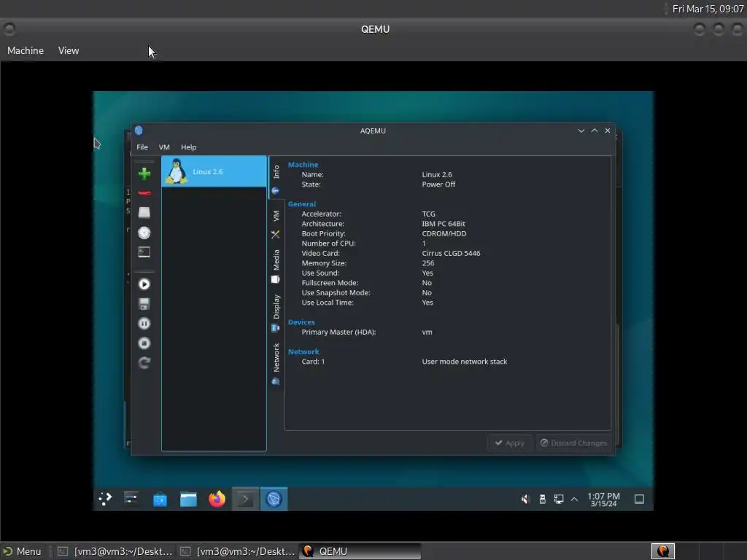747x560 pixels.
Task: Click the AQEMU window title icon
Action: [139, 131]
